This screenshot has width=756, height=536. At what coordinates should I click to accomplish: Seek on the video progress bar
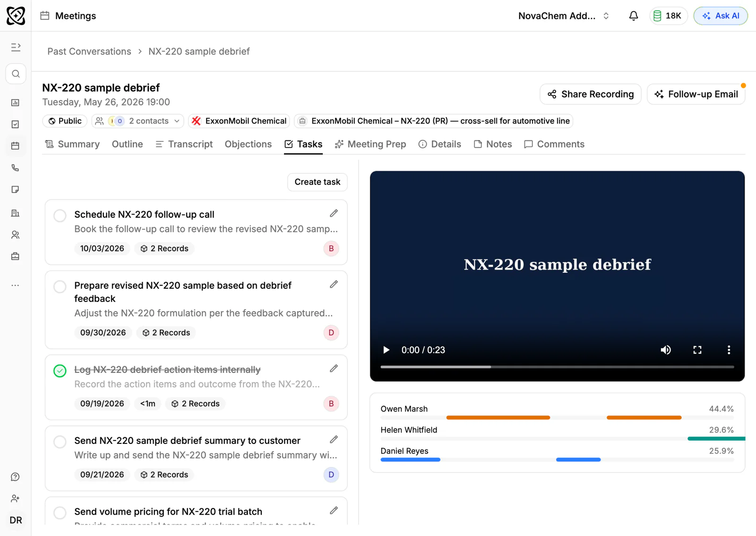point(558,367)
